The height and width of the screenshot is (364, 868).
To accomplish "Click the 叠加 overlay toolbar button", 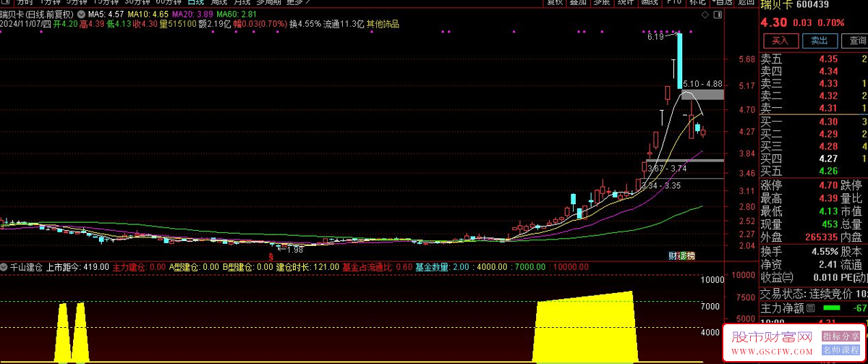I will pyautogui.click(x=579, y=2).
